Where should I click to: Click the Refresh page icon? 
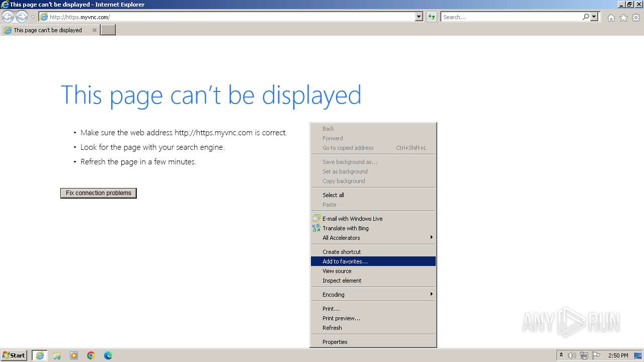[432, 17]
